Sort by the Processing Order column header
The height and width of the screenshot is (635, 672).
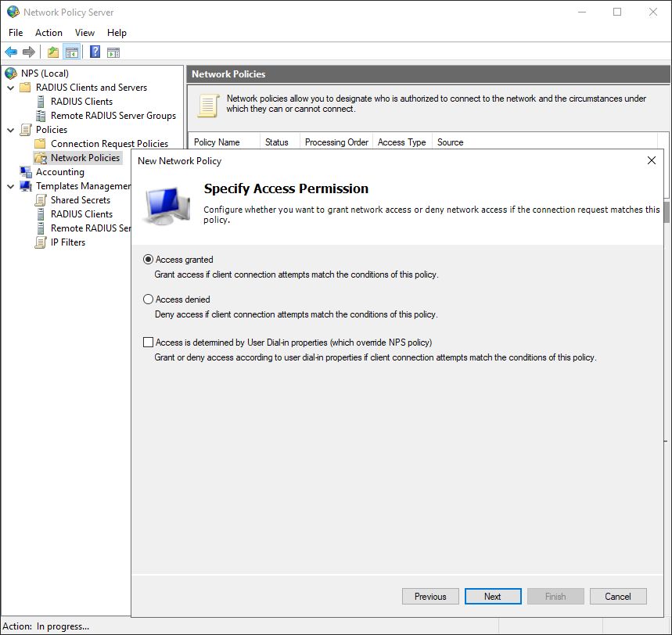(x=336, y=142)
